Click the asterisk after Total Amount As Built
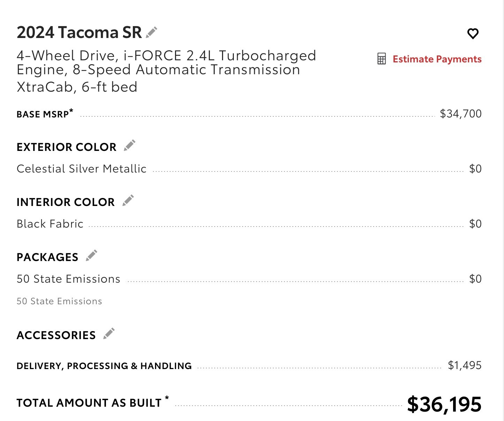The image size is (504, 421). click(167, 398)
